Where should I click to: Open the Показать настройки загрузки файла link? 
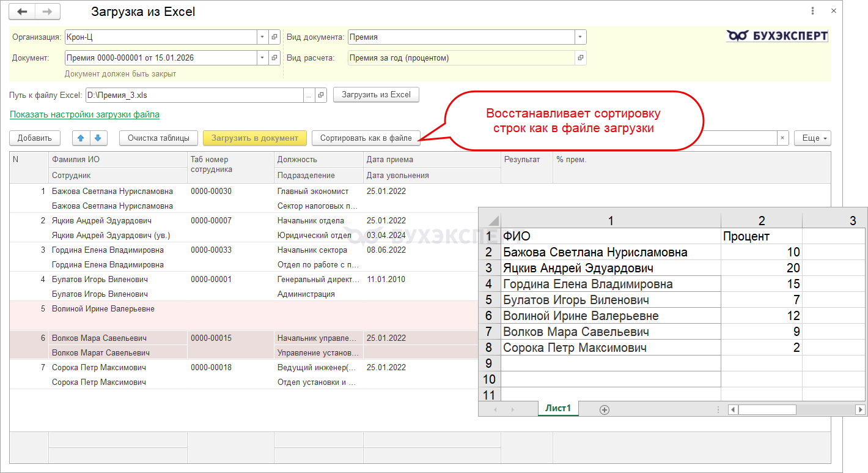pos(84,114)
